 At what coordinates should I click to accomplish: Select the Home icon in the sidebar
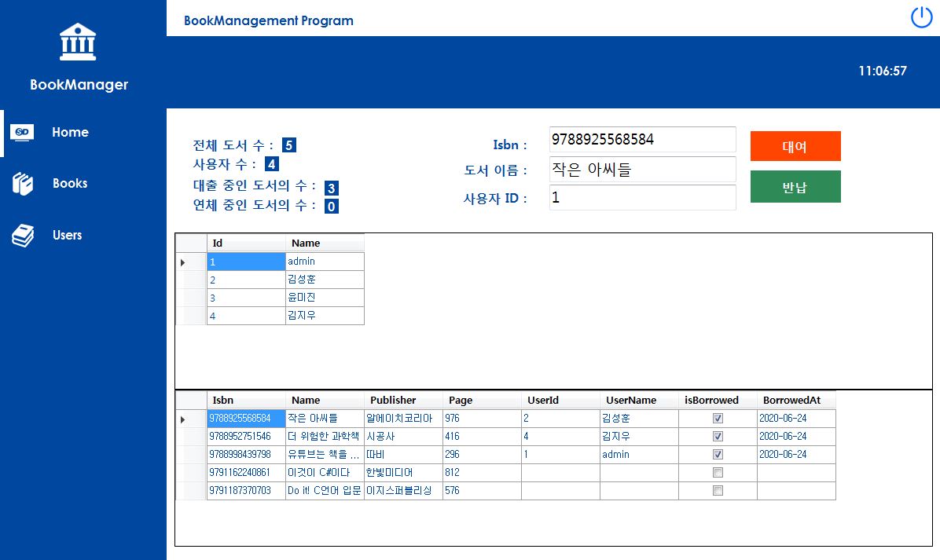[21, 132]
